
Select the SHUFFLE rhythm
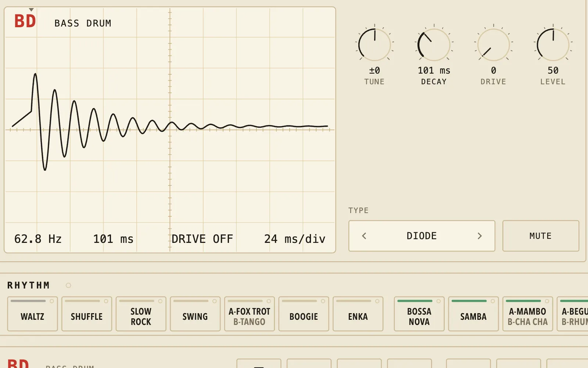[x=87, y=314]
